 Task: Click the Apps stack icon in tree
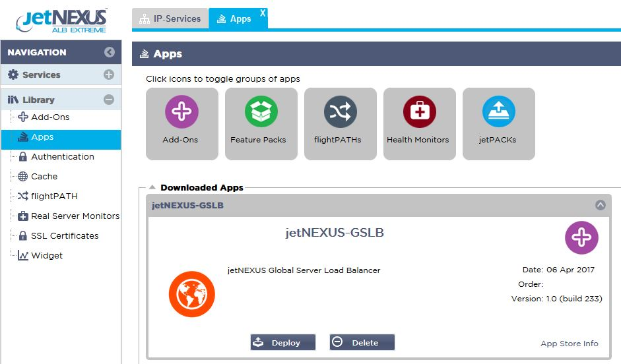tap(23, 137)
